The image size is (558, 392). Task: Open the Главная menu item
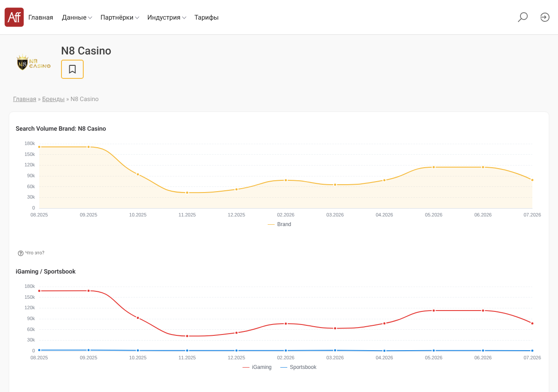pyautogui.click(x=41, y=17)
